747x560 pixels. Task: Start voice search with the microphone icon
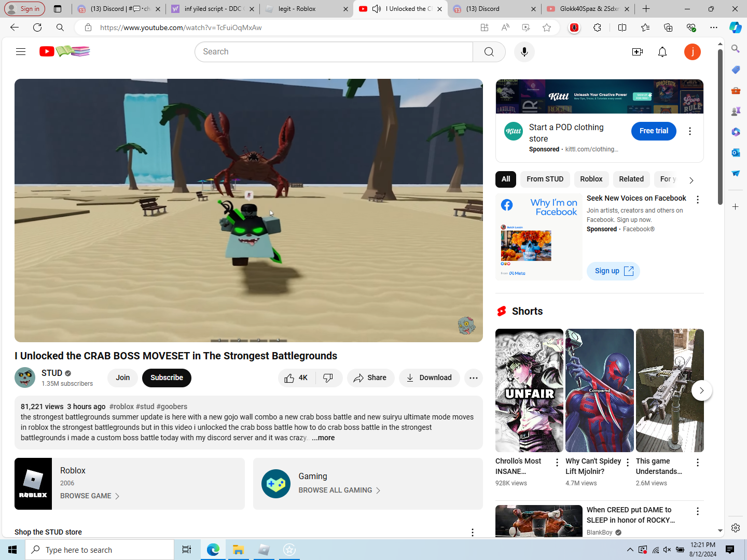(524, 52)
